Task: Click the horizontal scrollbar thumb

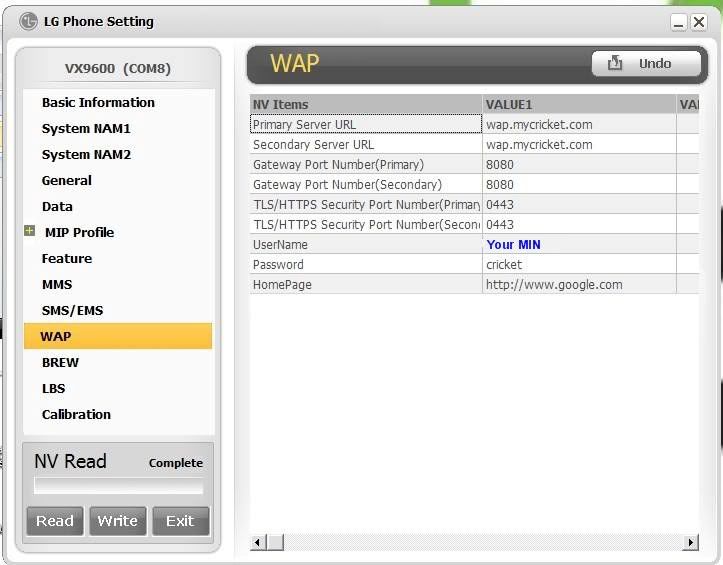Action: [x=275, y=542]
